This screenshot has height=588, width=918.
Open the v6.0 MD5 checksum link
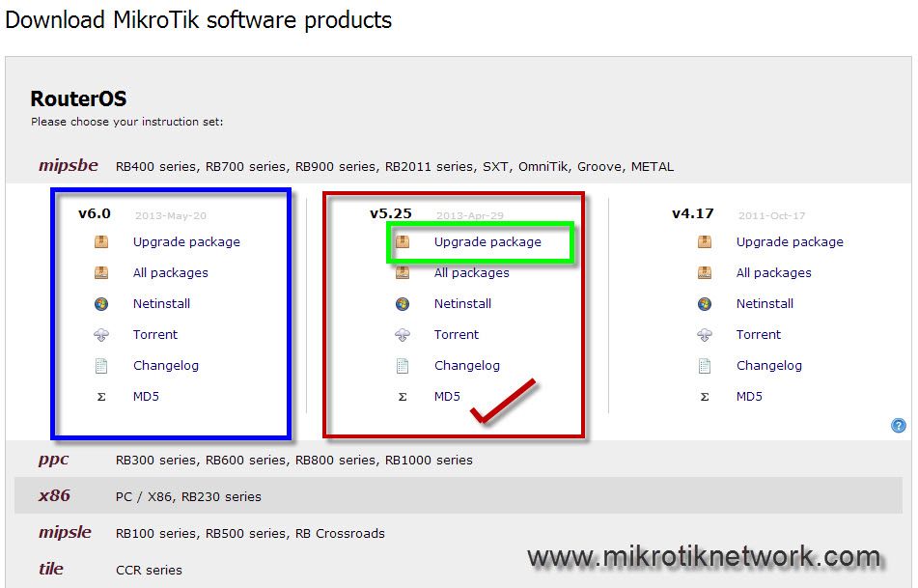(x=146, y=397)
